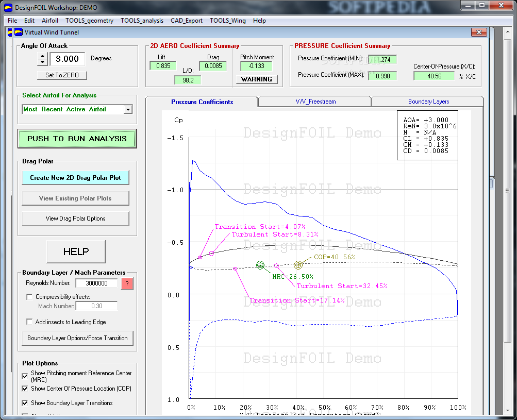Viewport: 517px width, 420px height.
Task: Enable Add insects to Leading Edge
Action: (29, 322)
